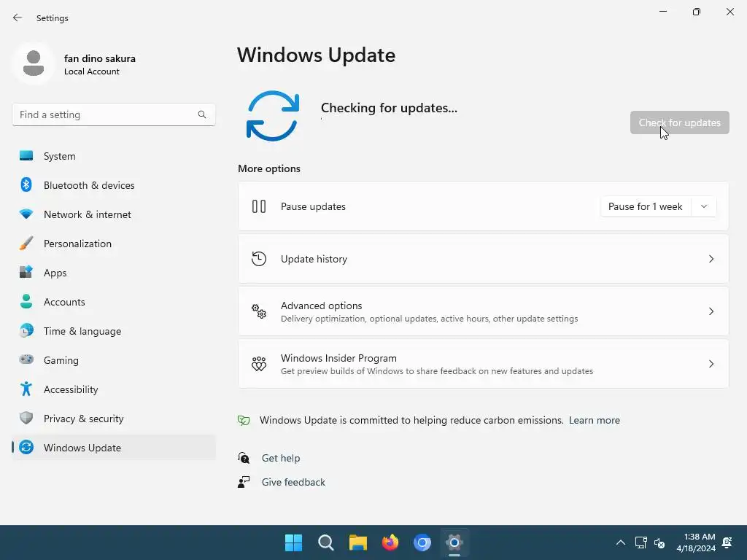Open Update history via its chevron
The height and width of the screenshot is (560, 747).
coord(711,259)
